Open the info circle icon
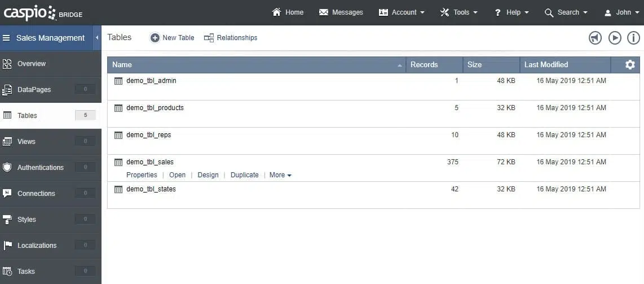The image size is (644, 284). pyautogui.click(x=634, y=38)
